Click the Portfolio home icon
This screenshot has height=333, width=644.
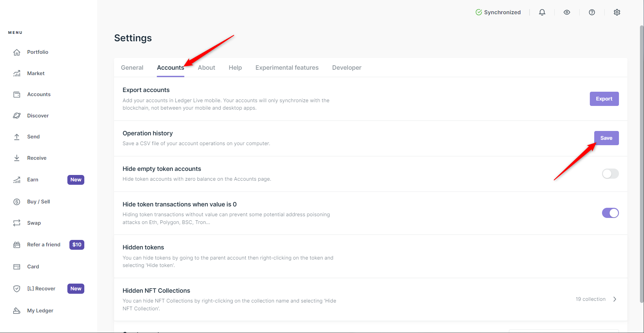pyautogui.click(x=17, y=52)
